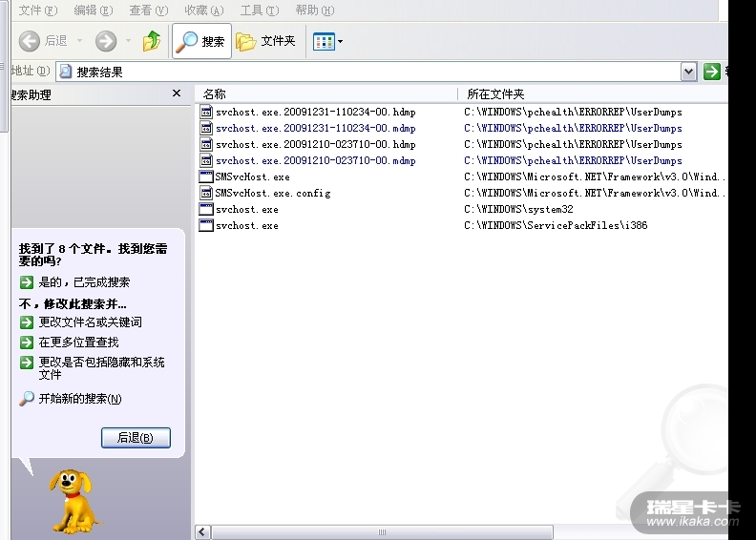Open the 工具 (Tools) menu
This screenshot has height=540, width=756.
click(259, 10)
